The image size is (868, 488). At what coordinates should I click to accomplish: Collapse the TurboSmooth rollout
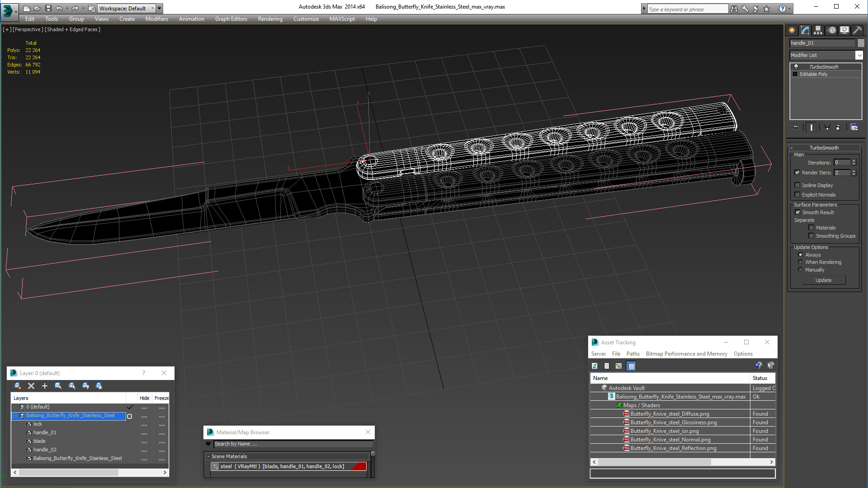click(824, 148)
